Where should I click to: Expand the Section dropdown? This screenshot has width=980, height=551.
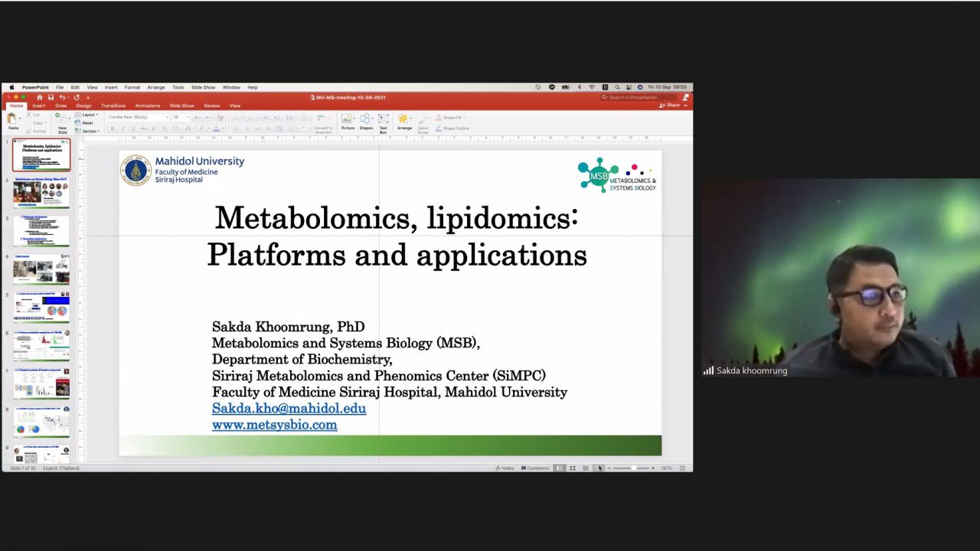[x=90, y=131]
